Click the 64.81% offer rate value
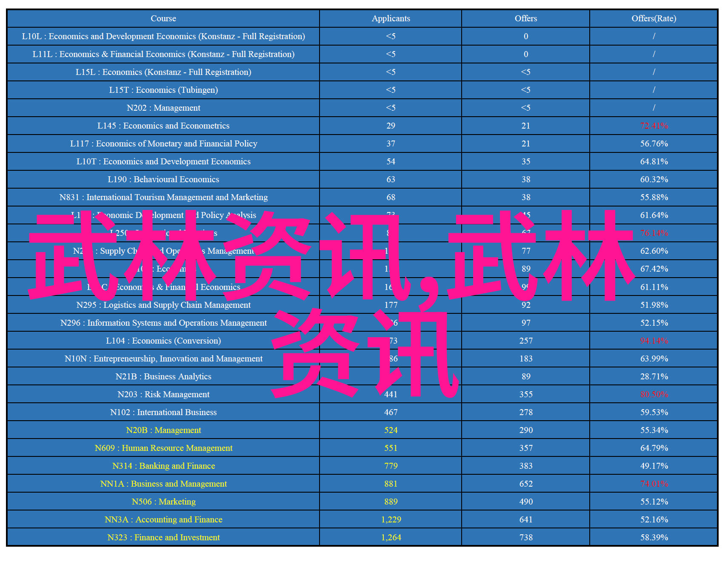 pos(654,161)
